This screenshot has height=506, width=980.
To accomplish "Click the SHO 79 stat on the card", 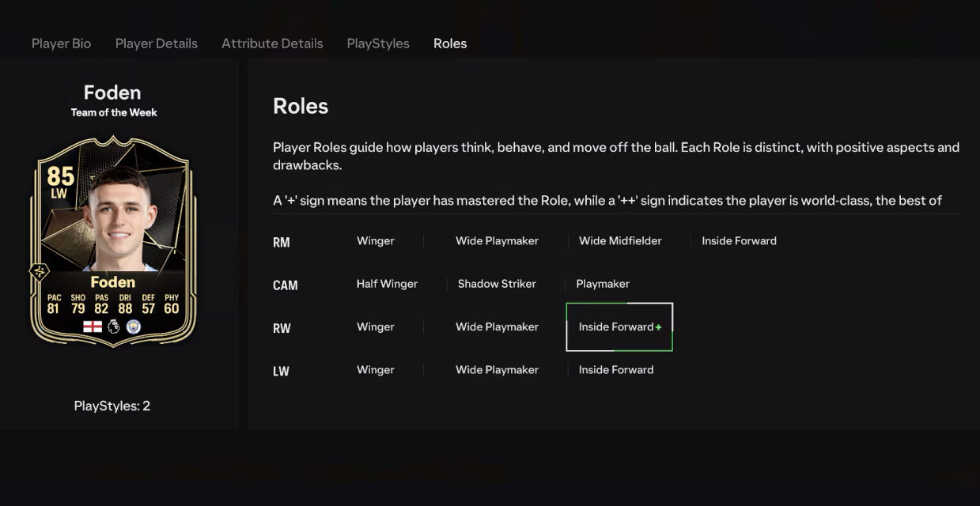I will pyautogui.click(x=77, y=304).
